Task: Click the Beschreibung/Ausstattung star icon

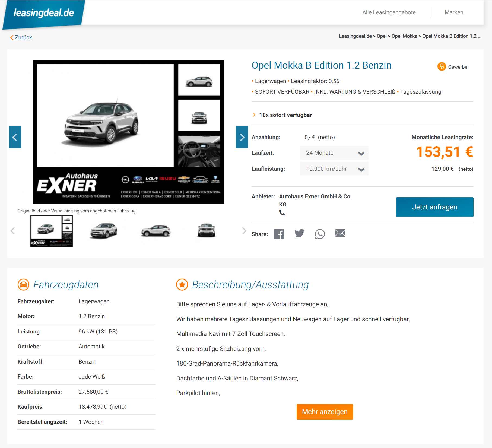Action: 182,285
